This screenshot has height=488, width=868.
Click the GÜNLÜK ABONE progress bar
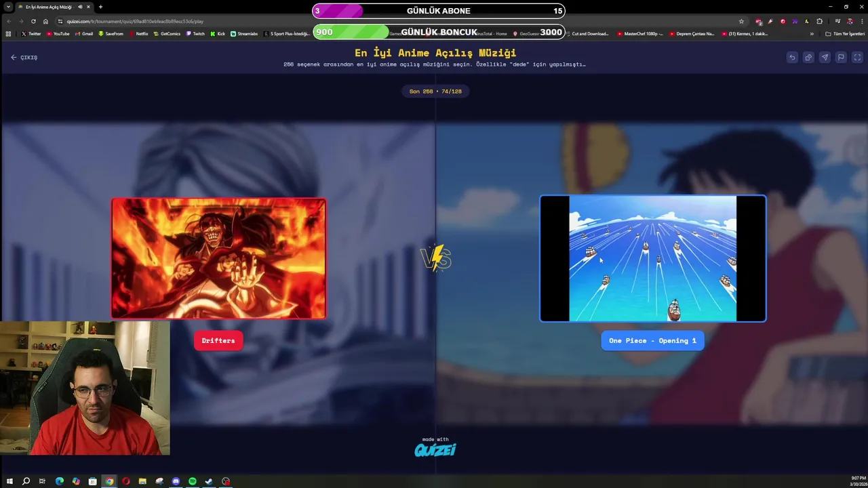(x=438, y=11)
